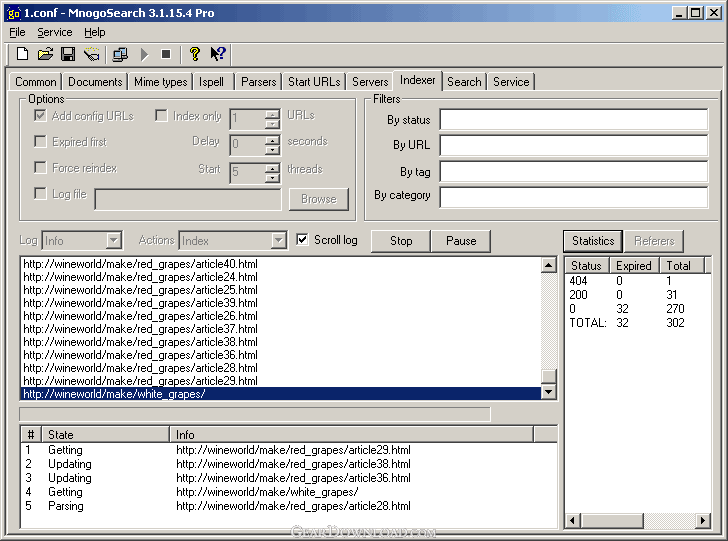Image resolution: width=728 pixels, height=541 pixels.
Task: Click the New file toolbar icon
Action: pos(22,54)
